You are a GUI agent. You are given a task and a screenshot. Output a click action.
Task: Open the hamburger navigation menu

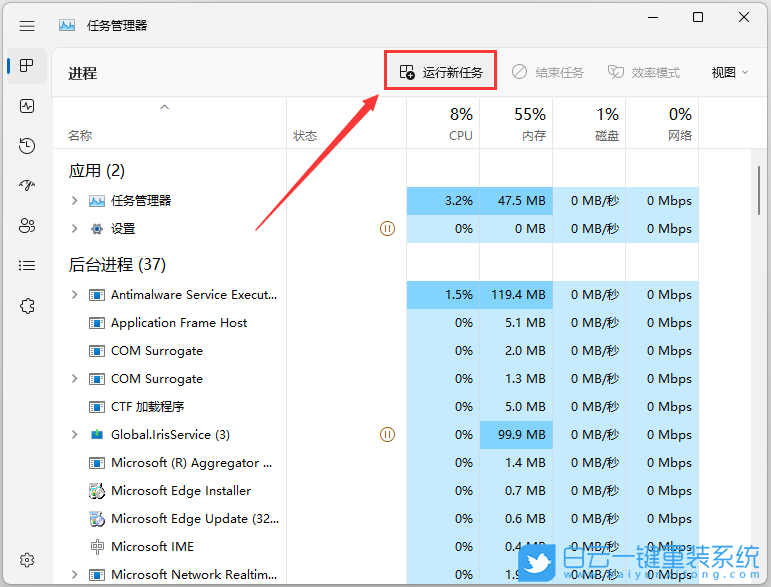point(27,26)
